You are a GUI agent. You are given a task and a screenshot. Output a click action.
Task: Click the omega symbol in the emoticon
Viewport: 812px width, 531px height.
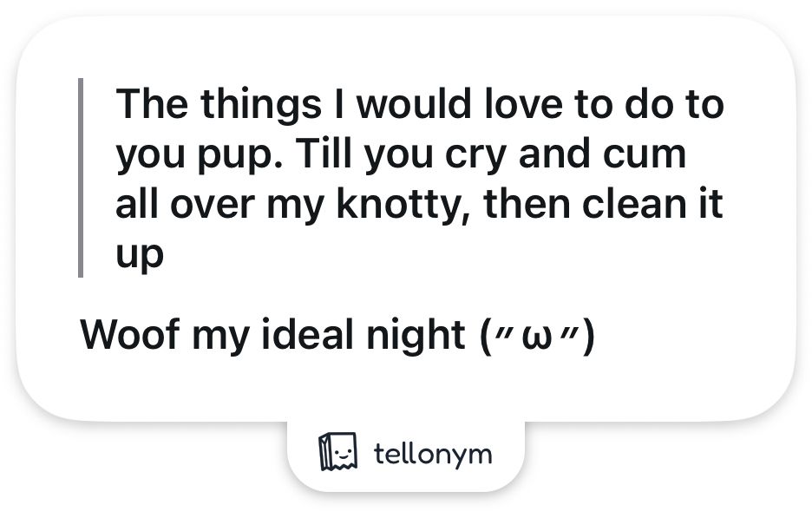coord(538,339)
